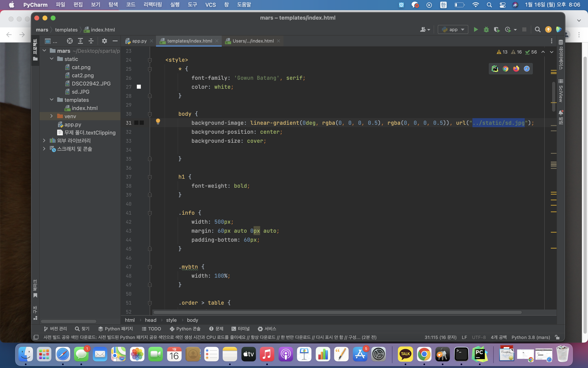Toggle read-only lock in status bar
This screenshot has width=588, height=368.
[557, 337]
